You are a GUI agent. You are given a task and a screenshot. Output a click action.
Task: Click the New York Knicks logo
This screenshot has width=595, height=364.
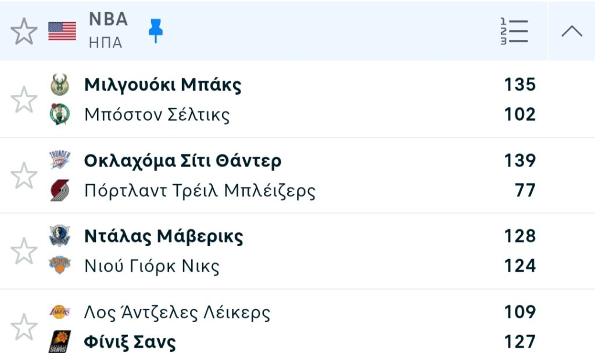(x=59, y=266)
